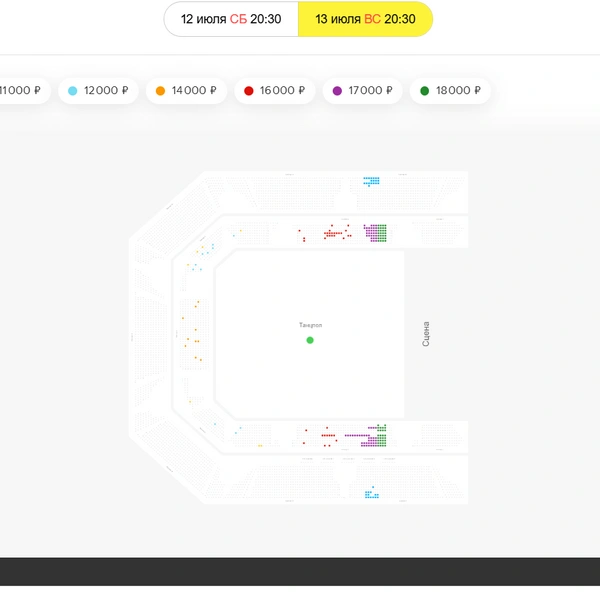Click the orange dot in 14000 ₽ chip
Image resolution: width=600 pixels, height=600 pixels.
pyautogui.click(x=160, y=91)
